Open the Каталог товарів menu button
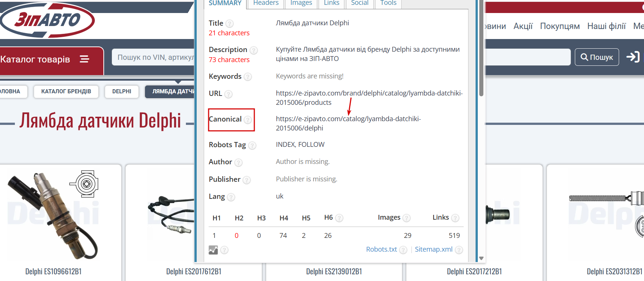 point(51,61)
